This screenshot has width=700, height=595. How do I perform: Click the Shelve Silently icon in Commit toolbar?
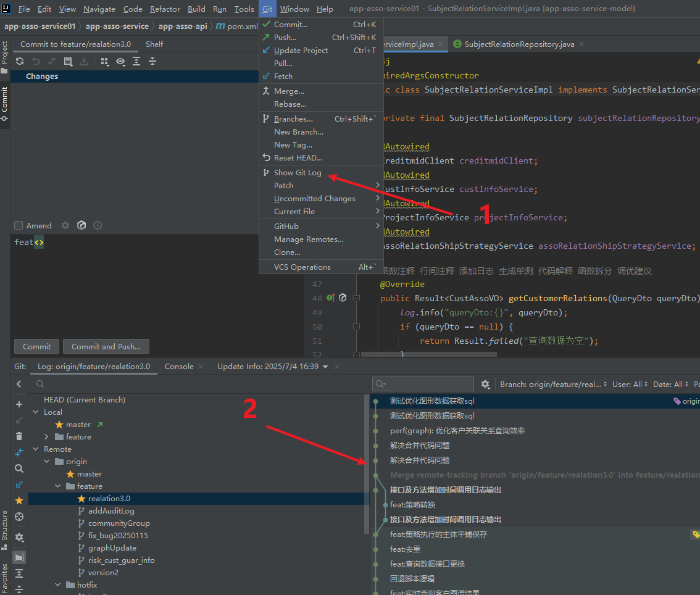[84, 62]
